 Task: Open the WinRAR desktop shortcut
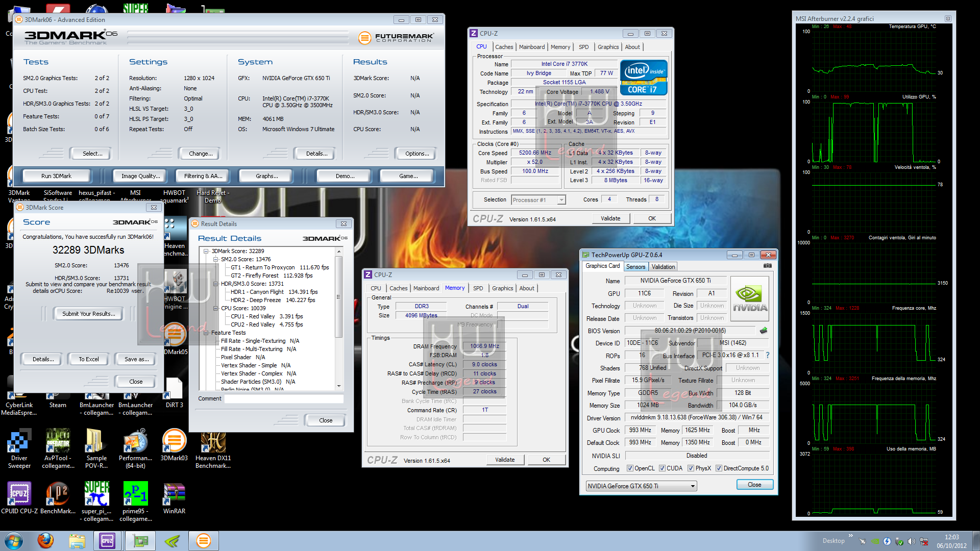pos(174,498)
